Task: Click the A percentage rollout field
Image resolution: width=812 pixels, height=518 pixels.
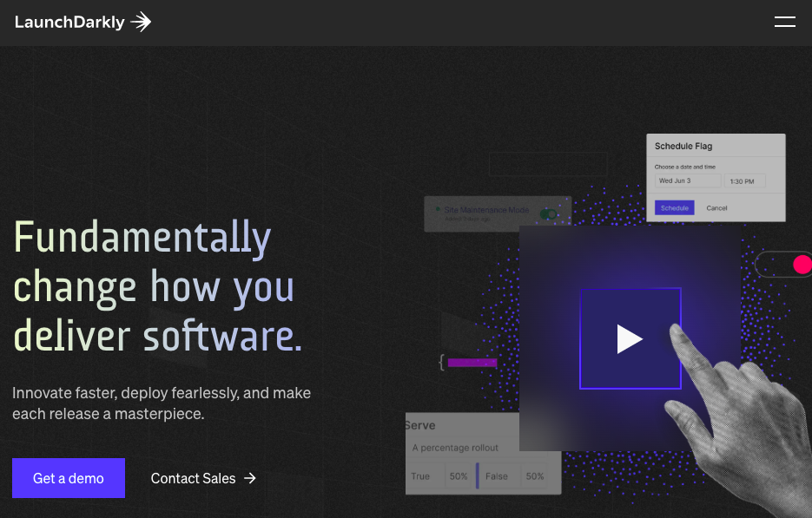Action: (454, 445)
